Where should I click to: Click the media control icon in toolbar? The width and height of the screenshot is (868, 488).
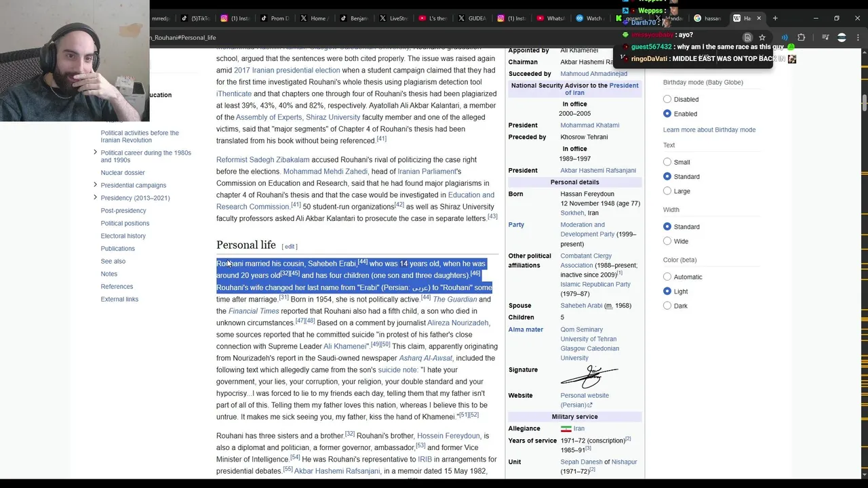point(825,37)
